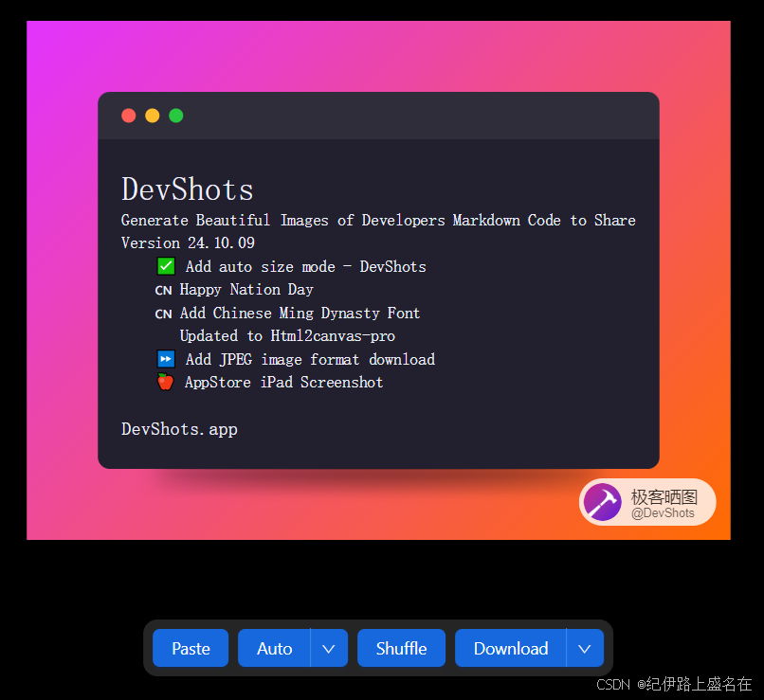Expand the Auto size dropdown arrow
The height and width of the screenshot is (700, 764).
click(329, 648)
